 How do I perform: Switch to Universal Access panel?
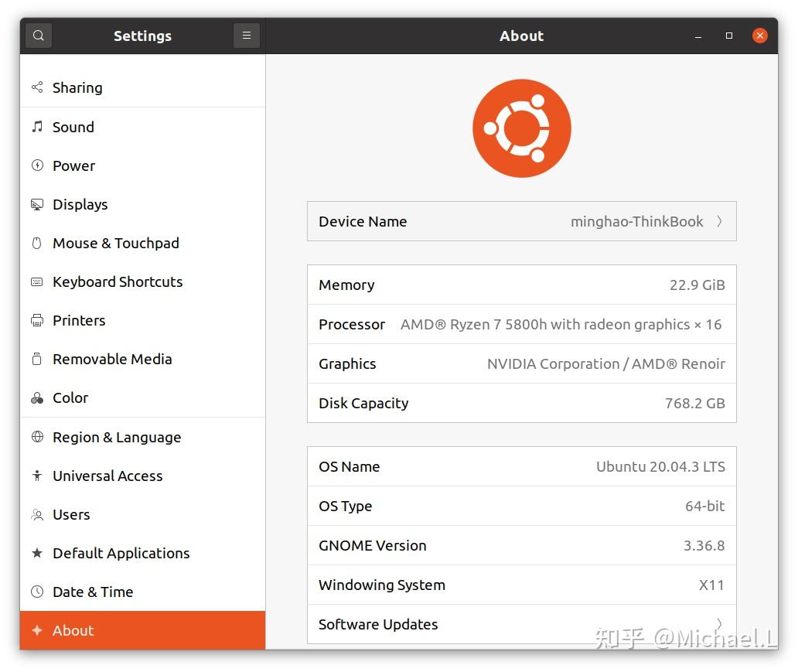tap(107, 476)
